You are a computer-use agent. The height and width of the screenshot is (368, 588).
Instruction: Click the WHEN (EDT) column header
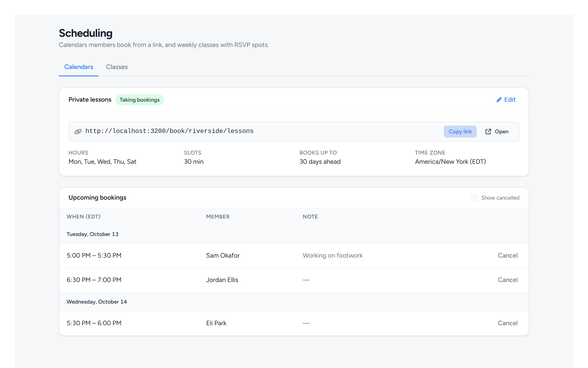point(84,217)
